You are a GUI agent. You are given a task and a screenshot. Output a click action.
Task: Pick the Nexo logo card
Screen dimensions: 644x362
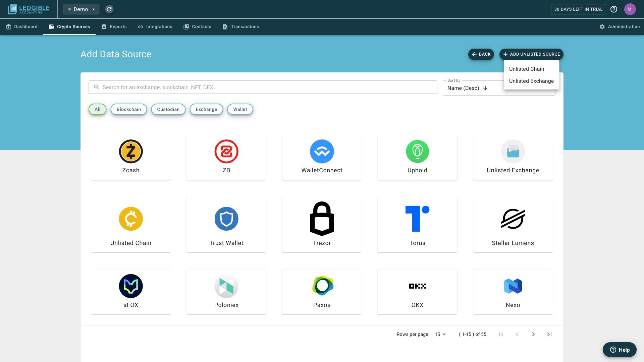tap(513, 292)
